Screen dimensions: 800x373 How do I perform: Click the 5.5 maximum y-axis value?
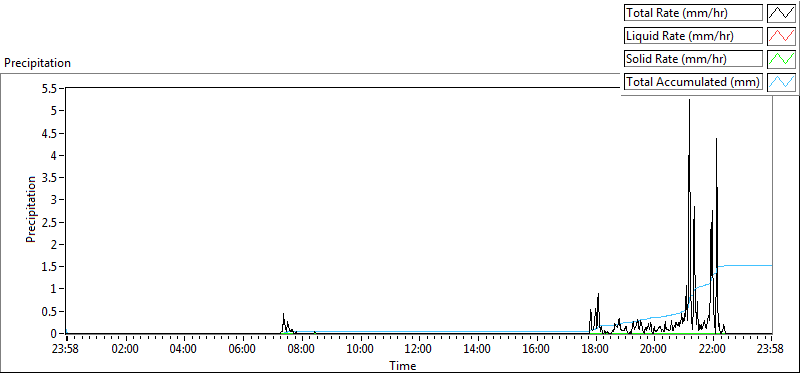tap(51, 88)
